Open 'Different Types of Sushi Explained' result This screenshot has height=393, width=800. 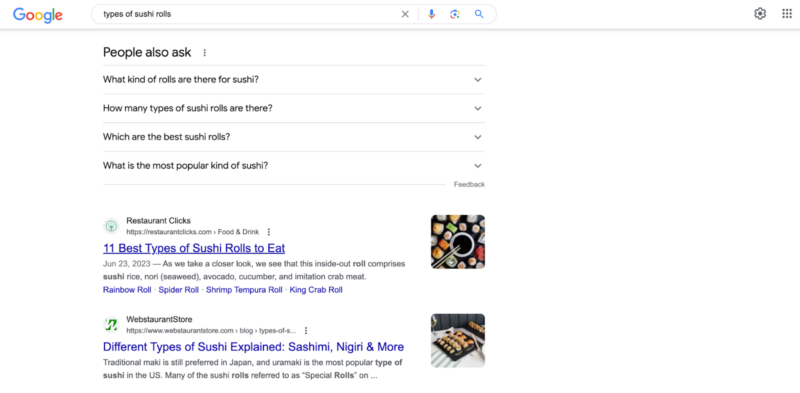coord(254,347)
